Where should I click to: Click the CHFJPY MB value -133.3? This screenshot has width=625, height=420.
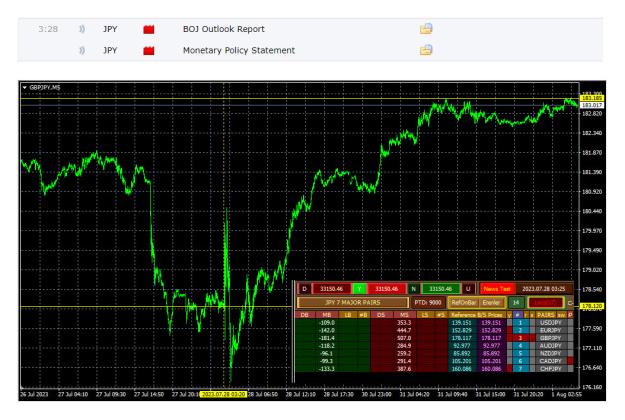tap(327, 369)
